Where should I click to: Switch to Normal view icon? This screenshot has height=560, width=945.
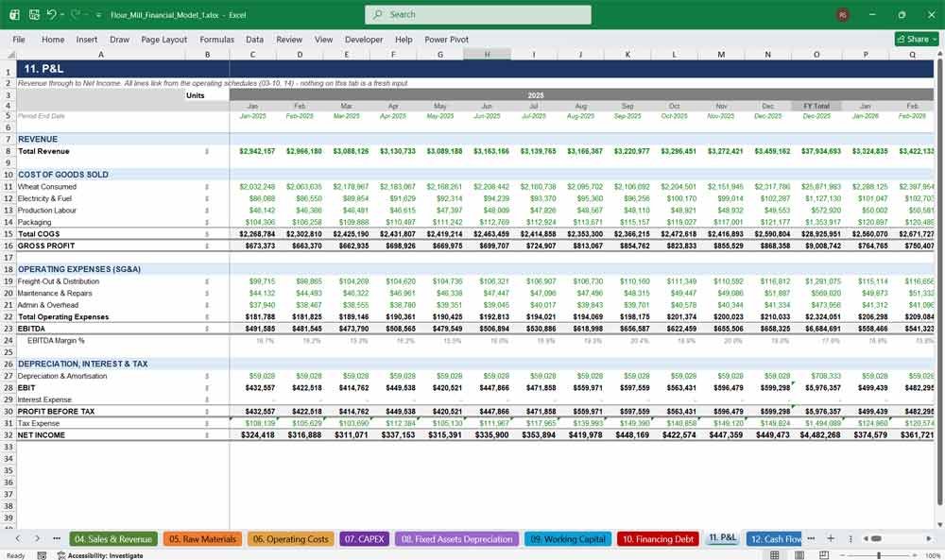pyautogui.click(x=775, y=554)
